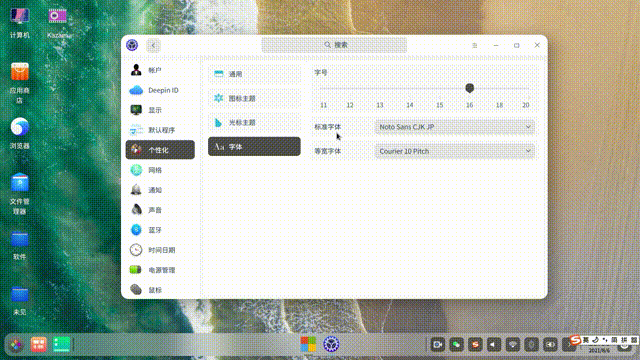The image size is (640, 360).
Task: Click the Sogou input tray icon in dock
Action: pyautogui.click(x=475, y=345)
